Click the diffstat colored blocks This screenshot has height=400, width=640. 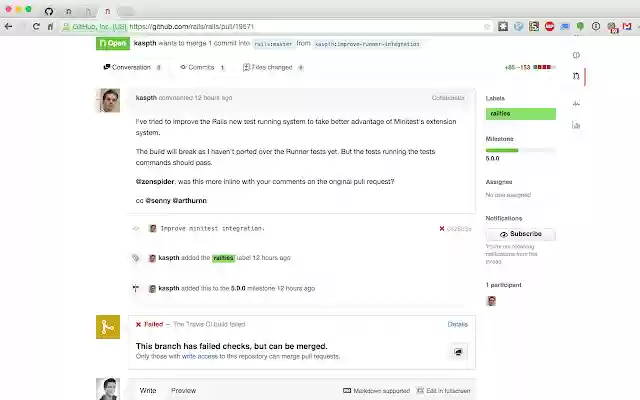[544, 67]
